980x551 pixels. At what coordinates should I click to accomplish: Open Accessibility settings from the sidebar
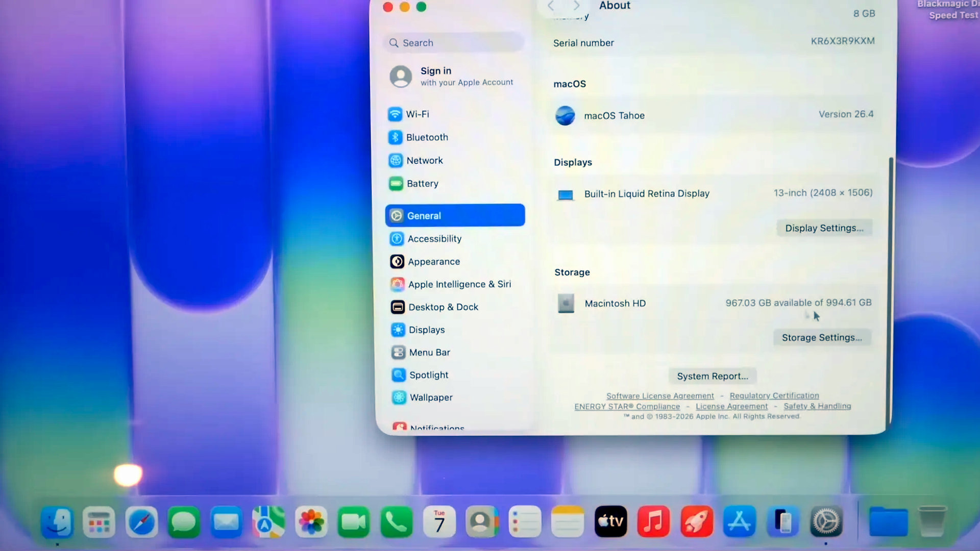[x=434, y=239]
